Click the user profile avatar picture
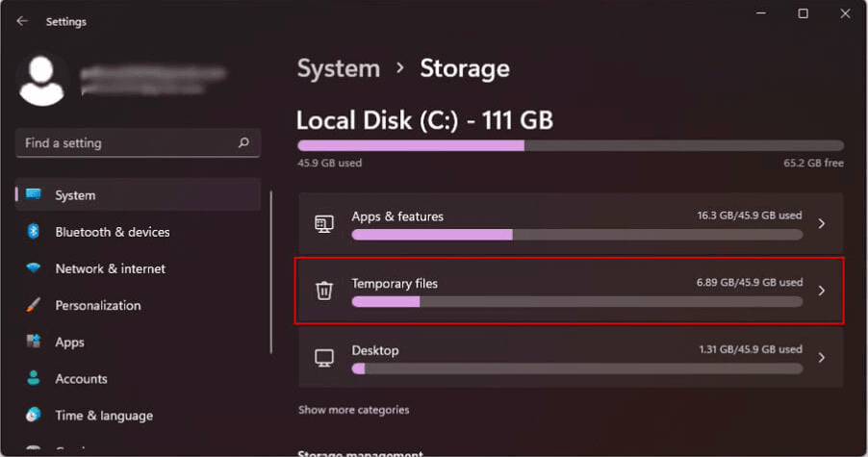Screen dimensions: 868x457 point(41,81)
